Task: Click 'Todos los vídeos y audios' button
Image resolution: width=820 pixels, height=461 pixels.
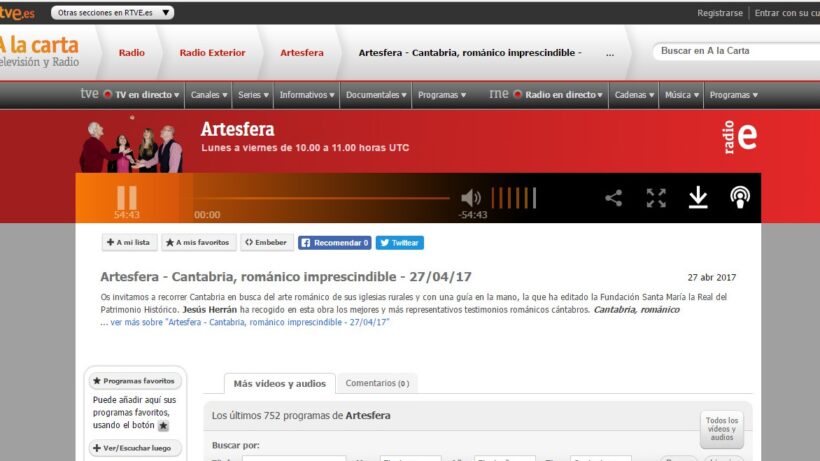Action: [722, 429]
